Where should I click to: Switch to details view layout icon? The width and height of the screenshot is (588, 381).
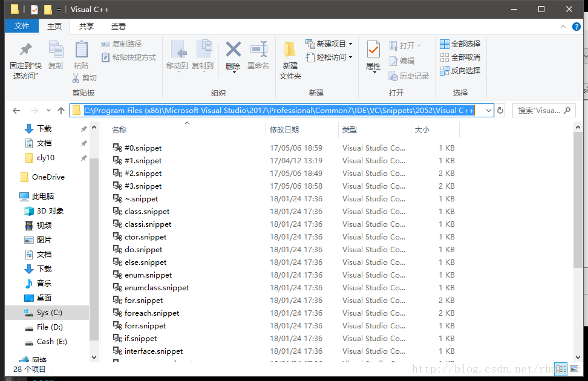pos(561,369)
